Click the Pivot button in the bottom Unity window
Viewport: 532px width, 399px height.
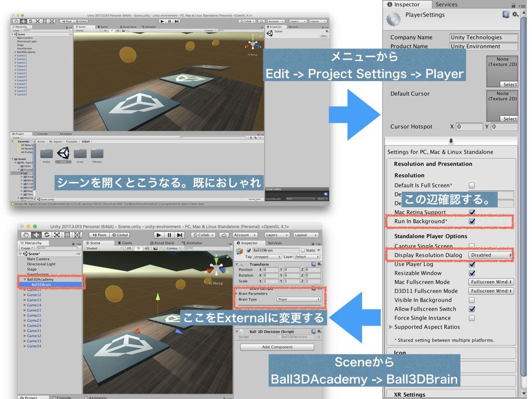(99, 235)
